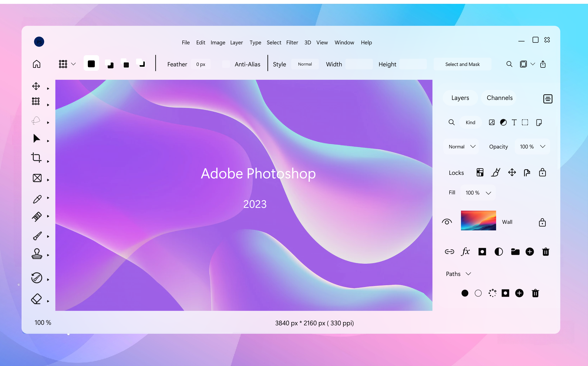Create new group folder icon
The image size is (588, 366).
point(515,252)
